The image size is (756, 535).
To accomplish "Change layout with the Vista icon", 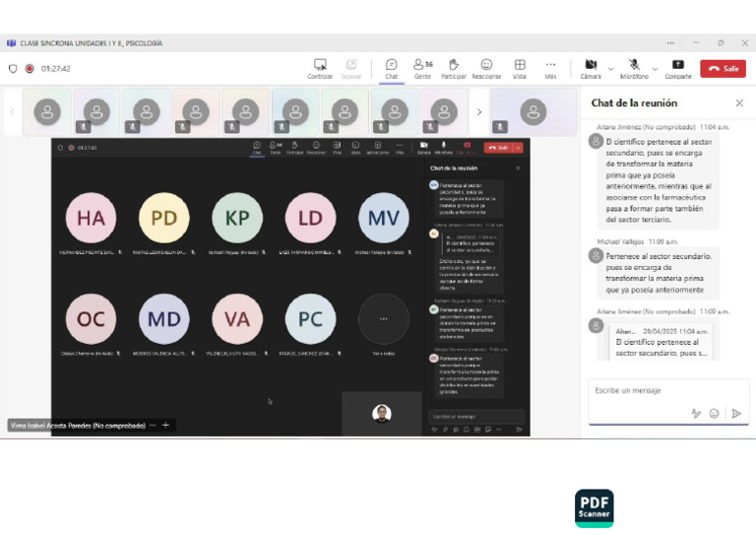I will pos(520,69).
